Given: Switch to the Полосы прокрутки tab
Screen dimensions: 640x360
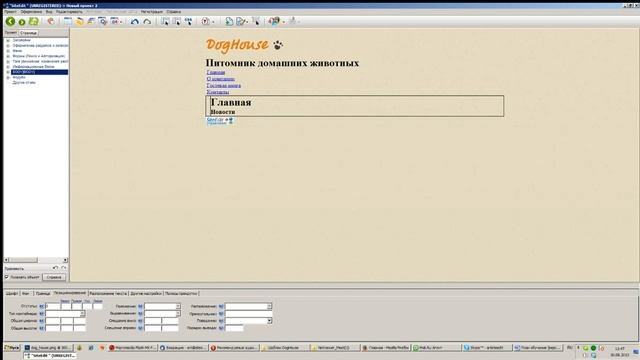Looking at the screenshot, I should point(181,293).
